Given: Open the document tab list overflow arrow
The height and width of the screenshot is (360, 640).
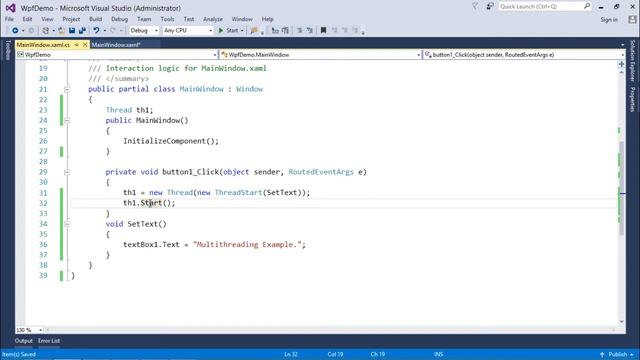Looking at the screenshot, I should pos(622,45).
